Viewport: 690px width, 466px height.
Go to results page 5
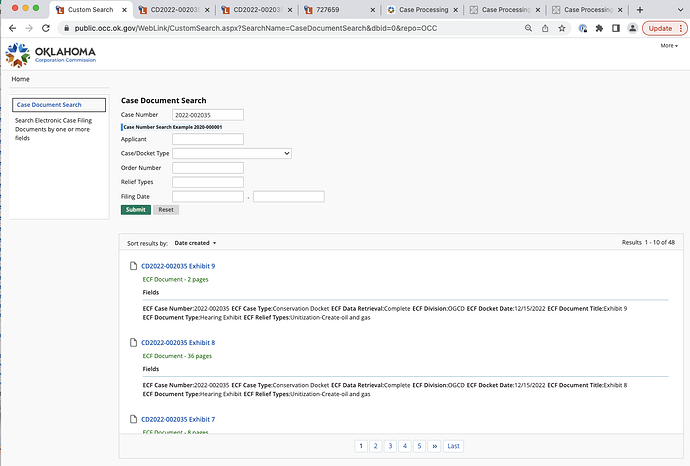point(419,446)
